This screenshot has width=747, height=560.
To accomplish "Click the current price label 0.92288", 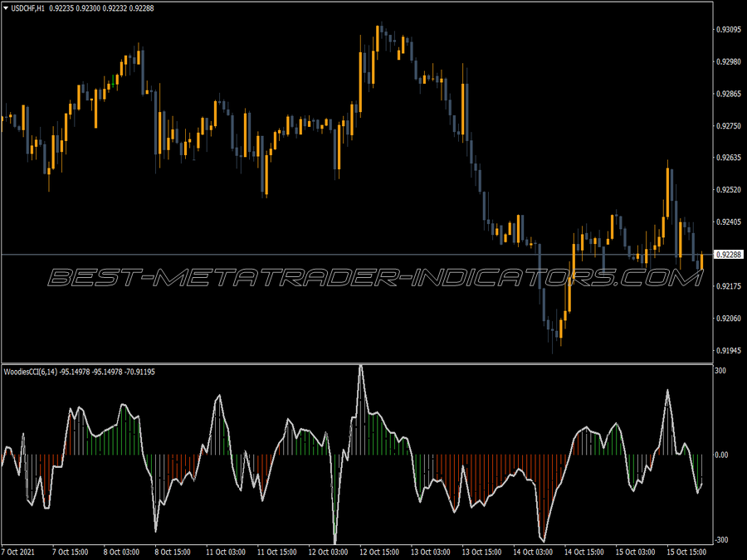I will (x=729, y=255).
